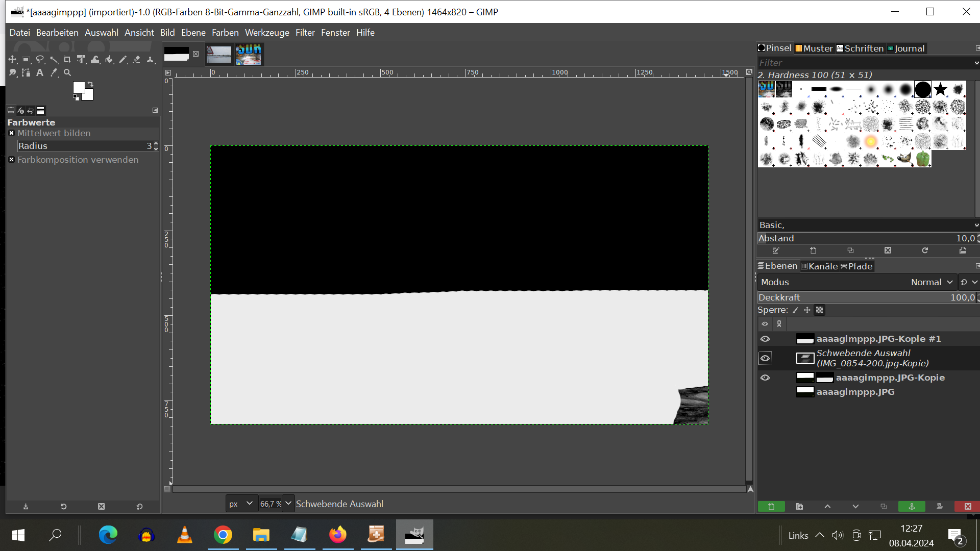Screen dimensions: 980x551
Task: Adjust the Abstand spacing slider
Action: coord(867,238)
